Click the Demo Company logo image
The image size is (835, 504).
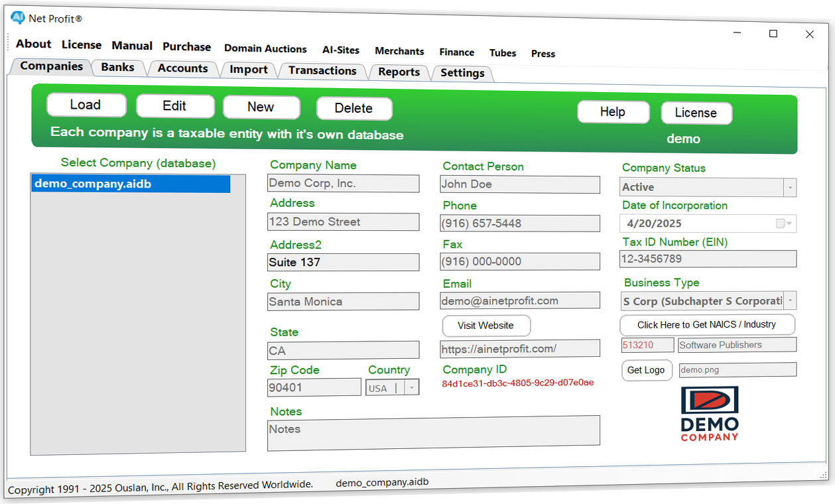click(x=710, y=414)
